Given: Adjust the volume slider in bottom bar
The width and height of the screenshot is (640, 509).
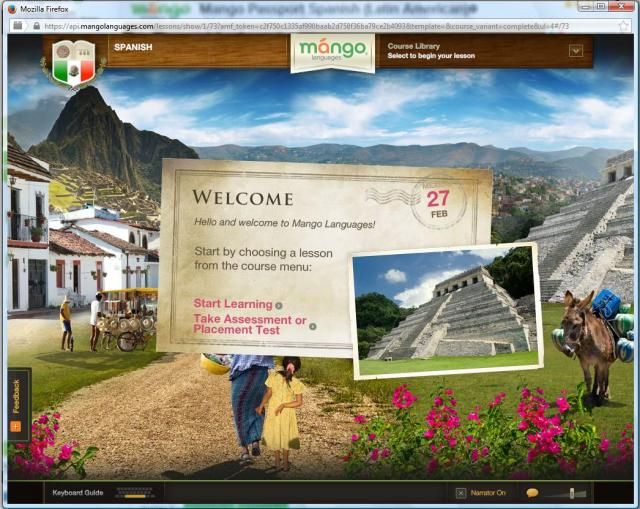Looking at the screenshot, I should [572, 493].
